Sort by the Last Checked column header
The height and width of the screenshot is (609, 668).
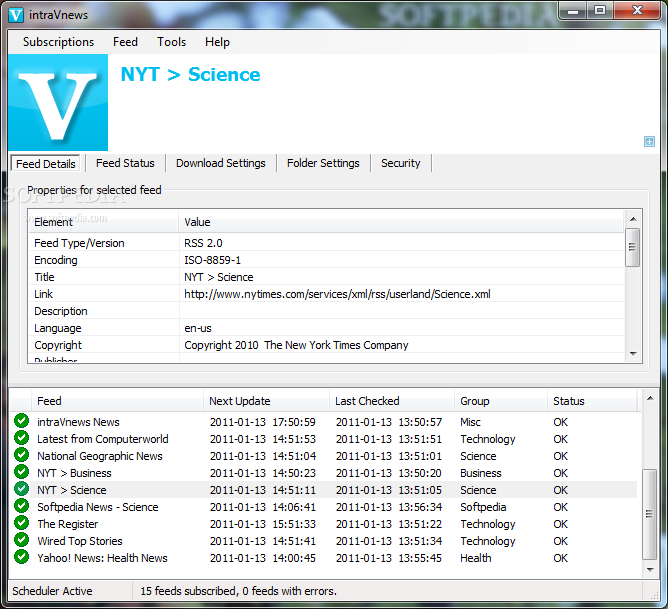tap(392, 401)
